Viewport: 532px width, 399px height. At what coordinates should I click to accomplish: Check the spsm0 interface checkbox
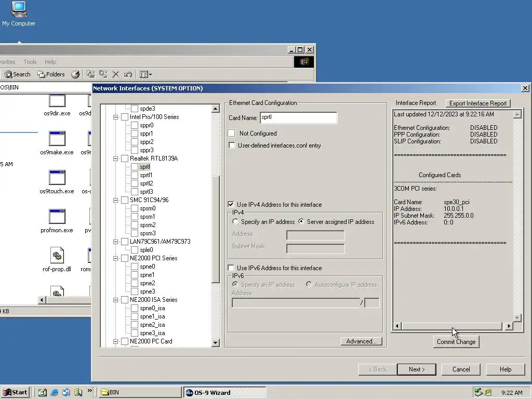[135, 208]
